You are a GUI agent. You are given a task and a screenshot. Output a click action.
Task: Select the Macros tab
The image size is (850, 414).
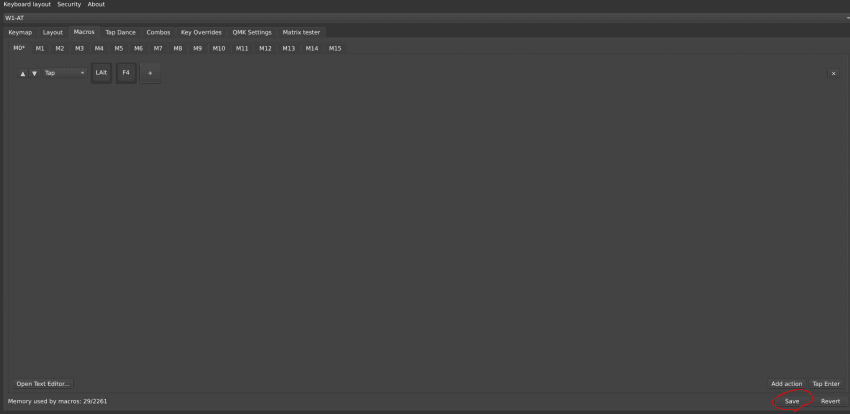(x=84, y=32)
